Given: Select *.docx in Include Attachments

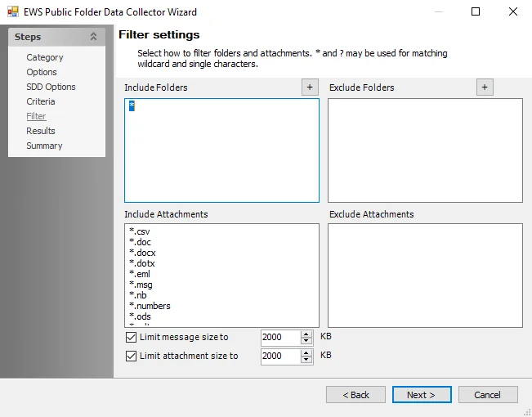Looking at the screenshot, I should click(142, 253).
